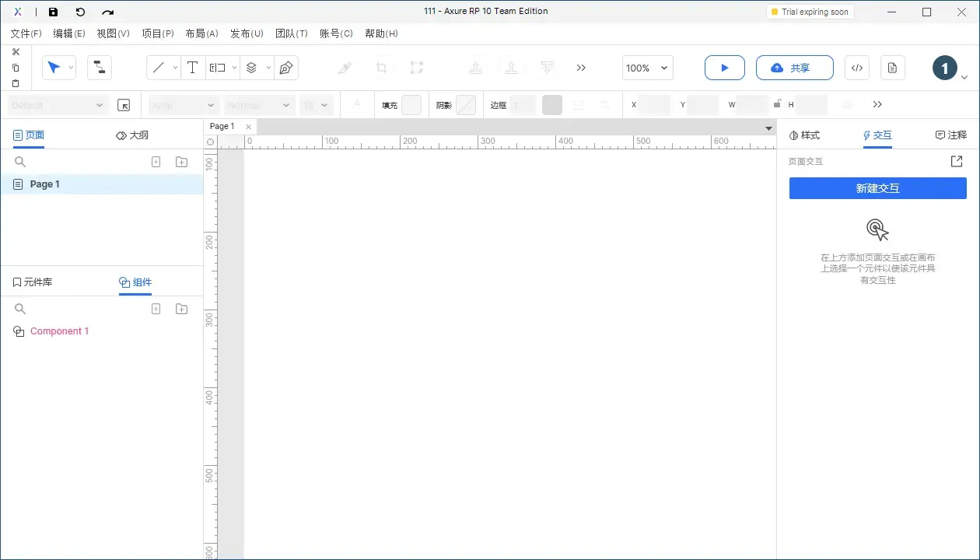Add a new page in Pages panel
980x560 pixels.
click(156, 162)
